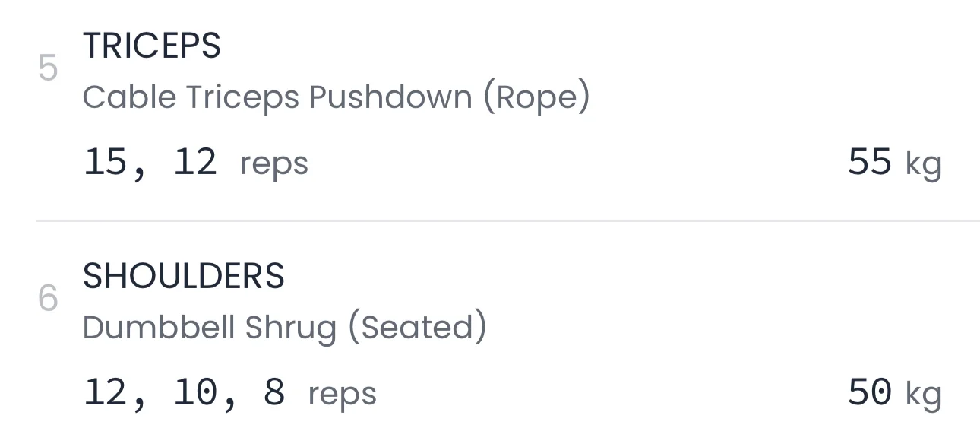Click exercise number 6 index
This screenshot has width=980, height=444.
pos(48,300)
